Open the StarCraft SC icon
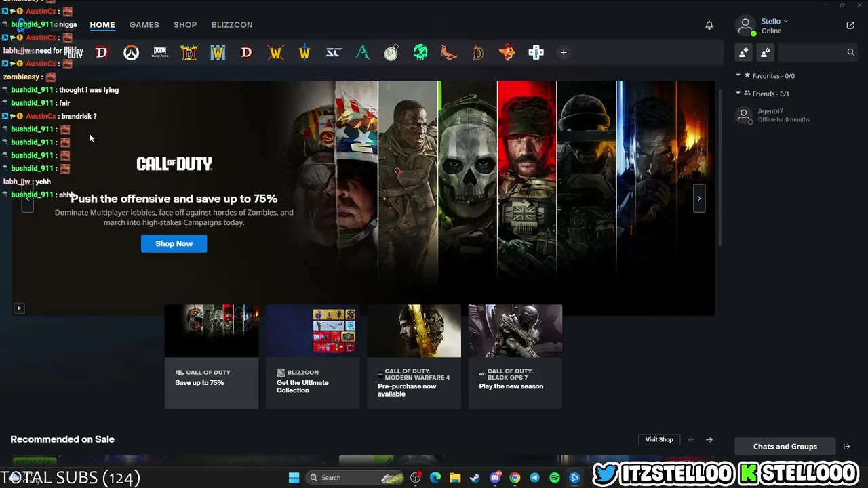 point(333,52)
